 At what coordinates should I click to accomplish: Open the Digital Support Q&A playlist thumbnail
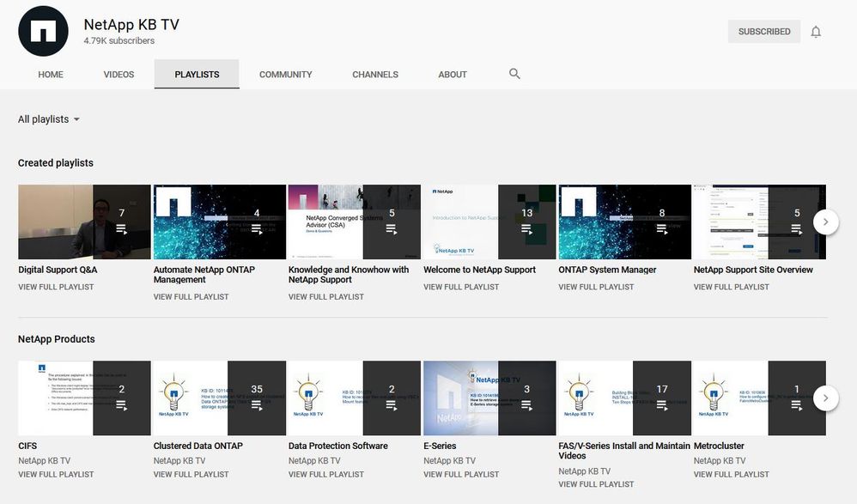point(84,222)
